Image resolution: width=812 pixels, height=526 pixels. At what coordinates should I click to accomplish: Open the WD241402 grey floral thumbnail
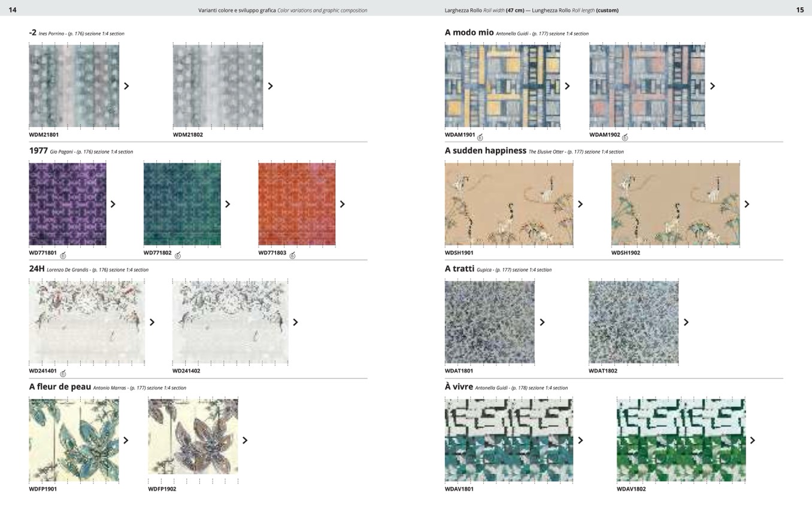coord(230,322)
